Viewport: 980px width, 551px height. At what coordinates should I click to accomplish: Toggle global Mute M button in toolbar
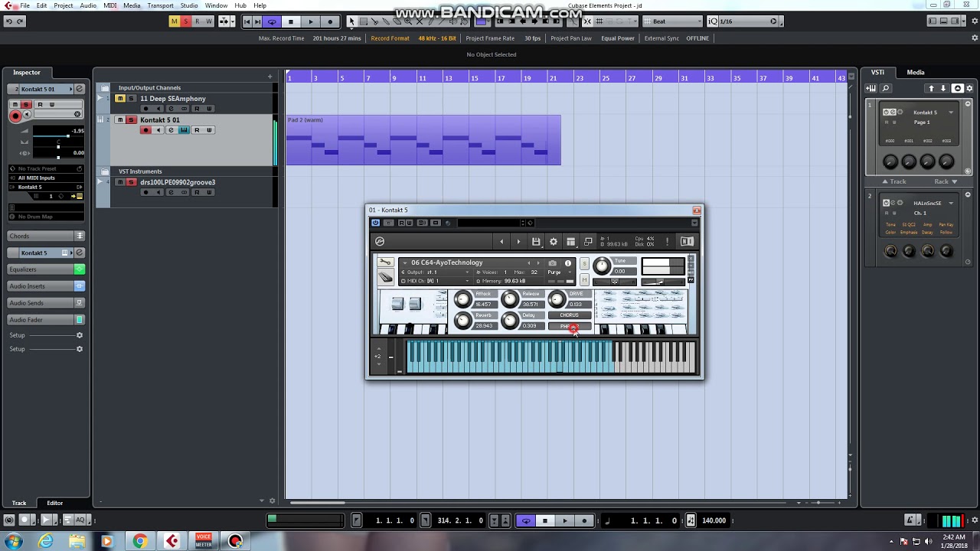[174, 21]
